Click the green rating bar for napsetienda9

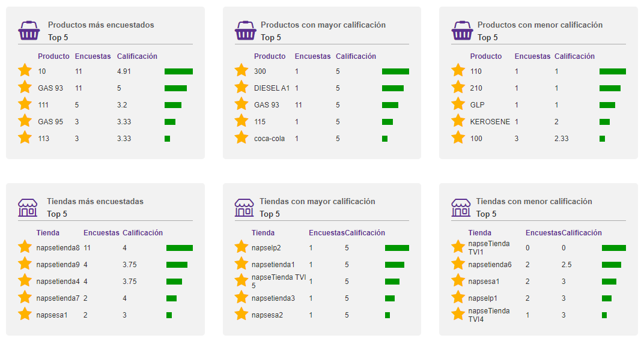pyautogui.click(x=177, y=265)
